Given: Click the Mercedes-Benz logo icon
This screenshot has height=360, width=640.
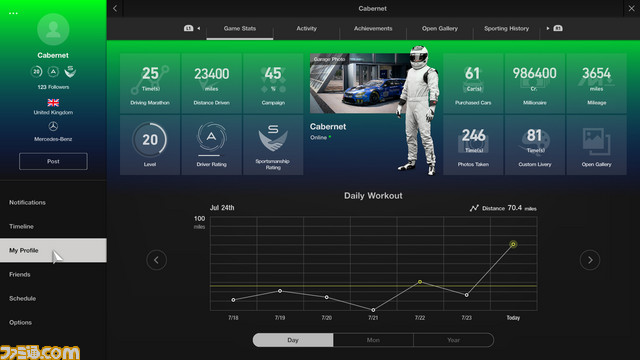Looking at the screenshot, I should pyautogui.click(x=53, y=127).
